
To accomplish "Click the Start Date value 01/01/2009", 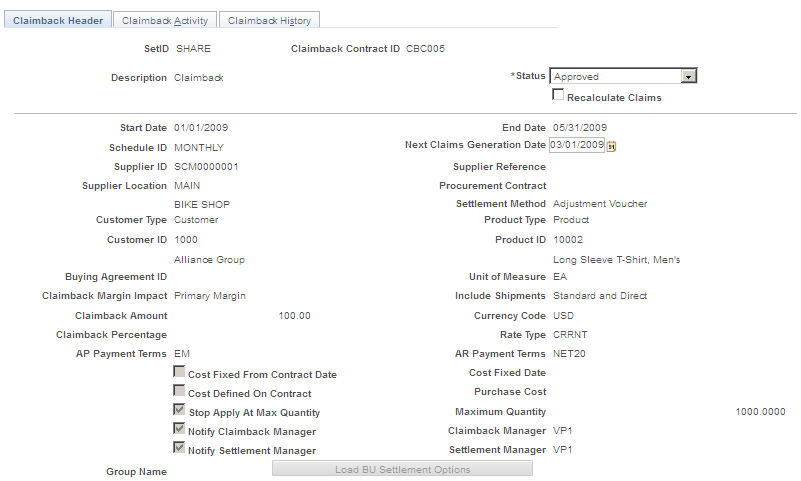I will pos(201,128).
